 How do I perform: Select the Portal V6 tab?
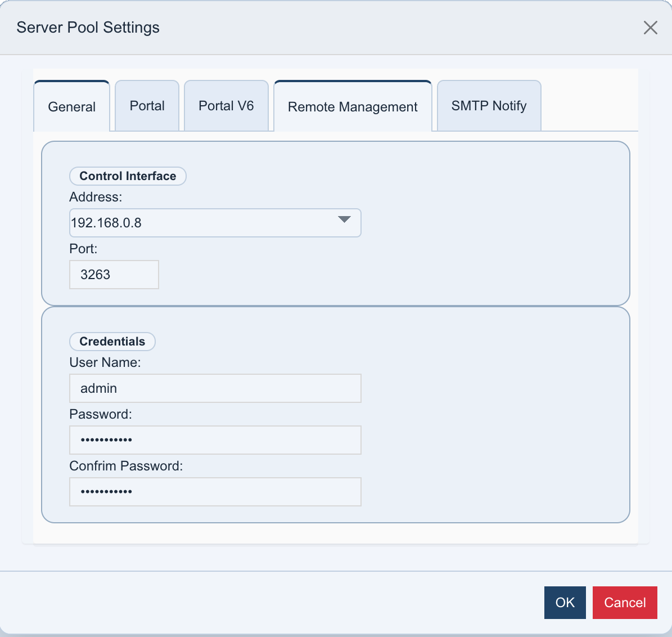pyautogui.click(x=226, y=105)
